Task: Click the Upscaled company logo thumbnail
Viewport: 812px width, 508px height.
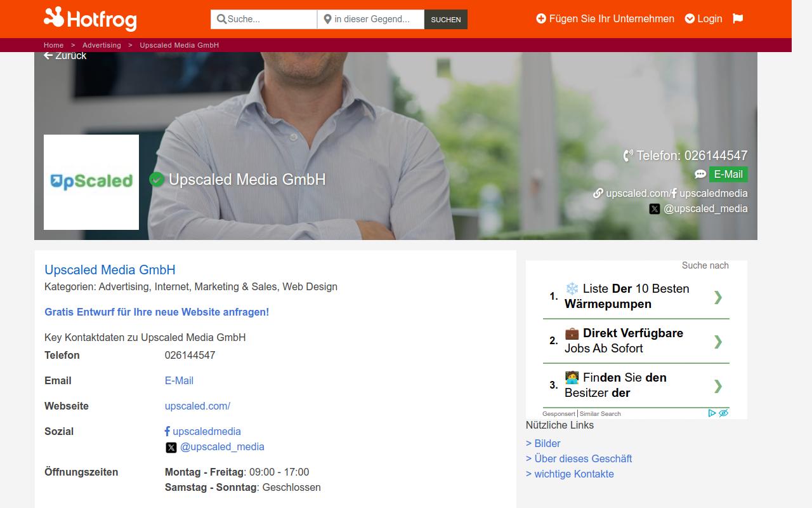Action: point(91,182)
